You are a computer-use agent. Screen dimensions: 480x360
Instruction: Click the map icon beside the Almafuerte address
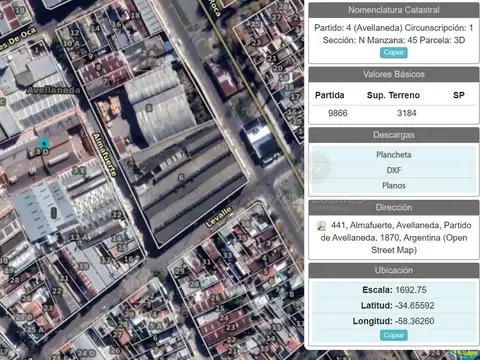click(x=321, y=226)
